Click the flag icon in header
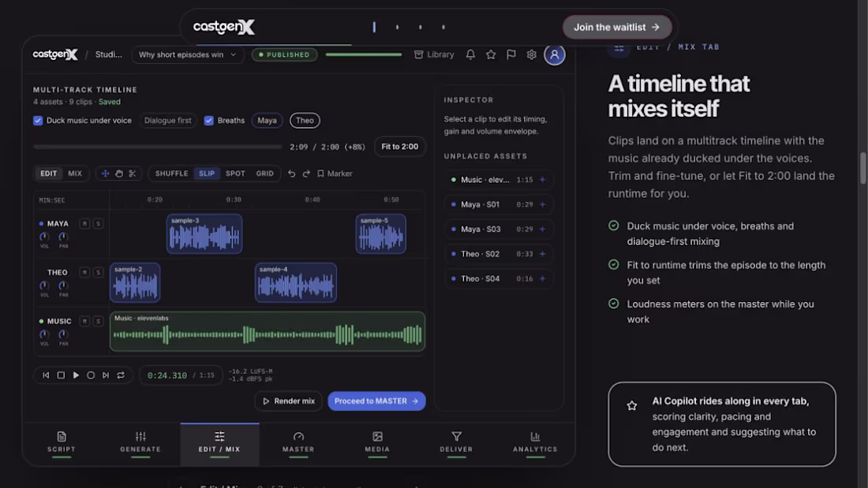This screenshot has width=868, height=488. 511,54
